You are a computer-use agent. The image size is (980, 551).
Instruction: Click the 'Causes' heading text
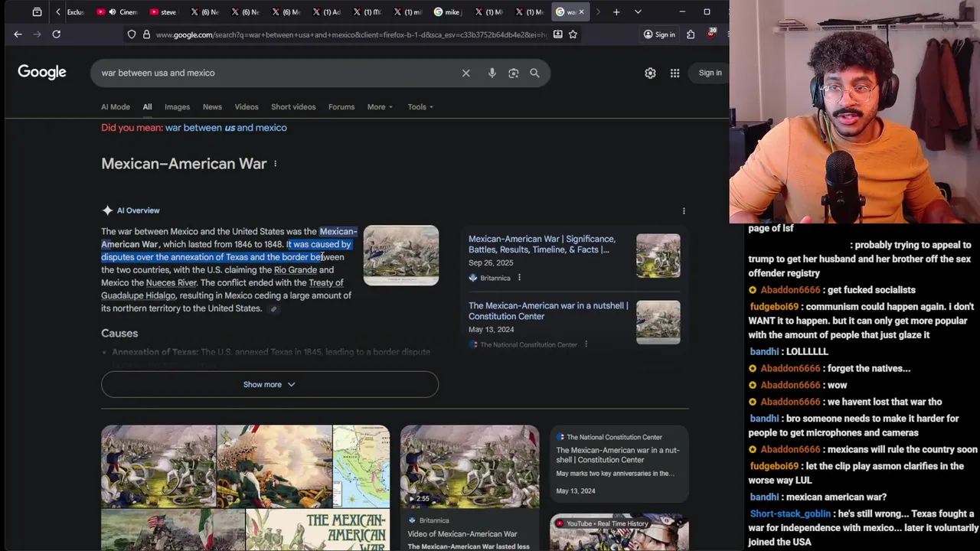pos(119,334)
